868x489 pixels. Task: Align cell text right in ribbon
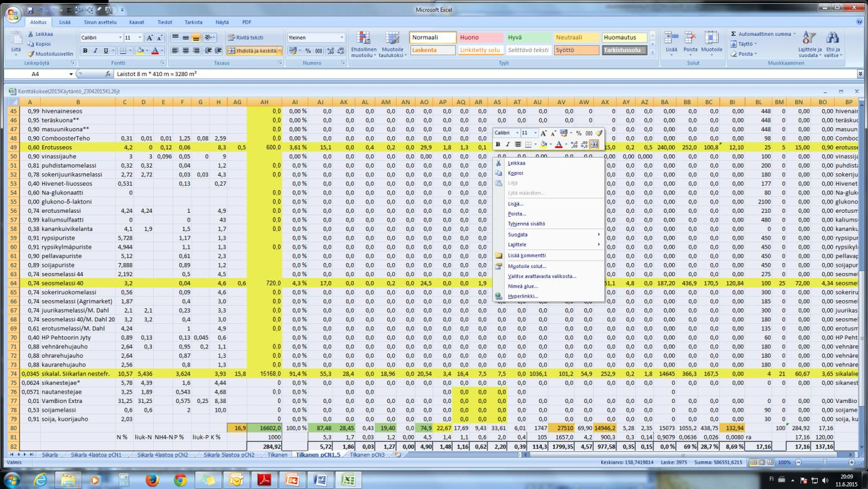click(x=196, y=51)
